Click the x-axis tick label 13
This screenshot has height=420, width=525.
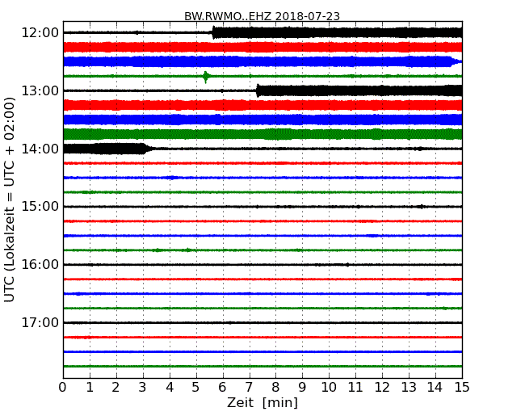click(409, 388)
